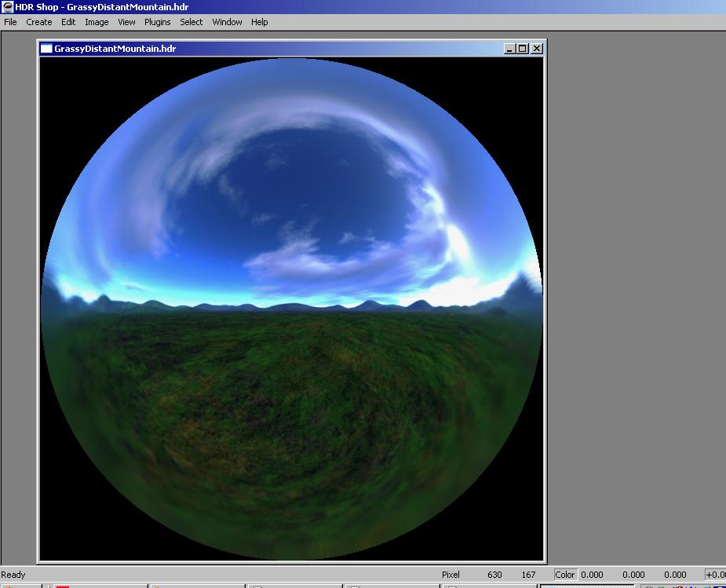The height and width of the screenshot is (588, 726).
Task: Click the blue sky area in the HDR image
Action: point(314,181)
